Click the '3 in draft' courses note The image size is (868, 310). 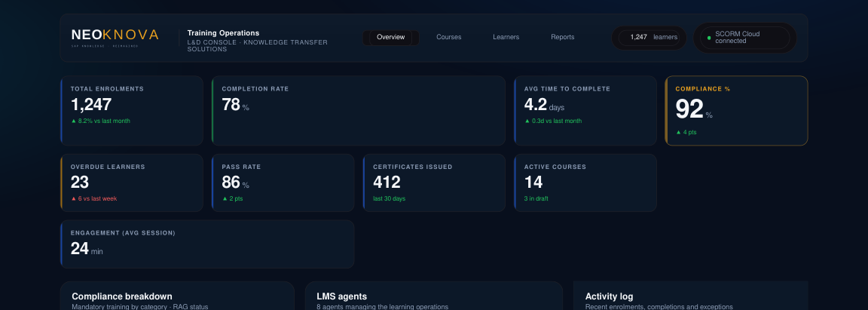[x=536, y=198]
